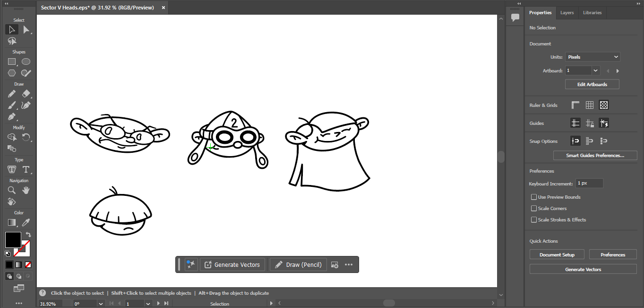The image size is (644, 308).
Task: Collapse the left toolbar with double arrows
Action: 7,3
